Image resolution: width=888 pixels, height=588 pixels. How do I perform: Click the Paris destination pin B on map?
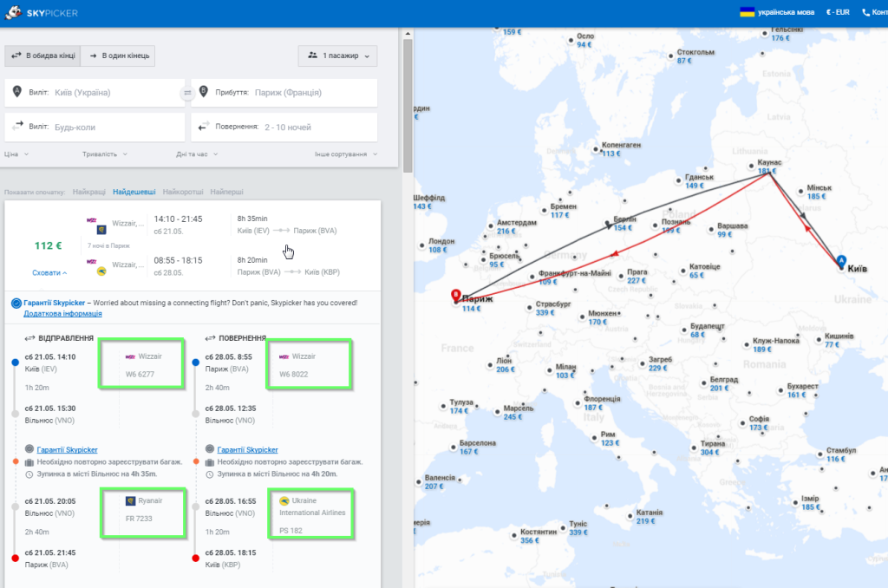pyautogui.click(x=456, y=295)
